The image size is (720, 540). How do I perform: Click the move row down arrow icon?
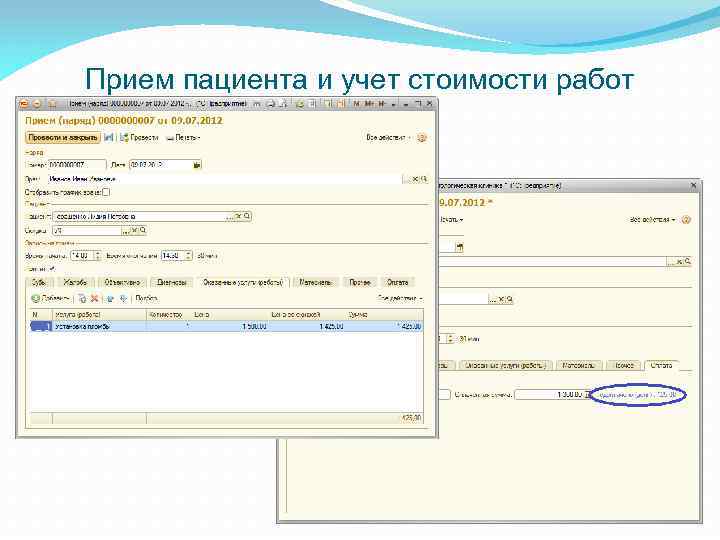coord(124,298)
